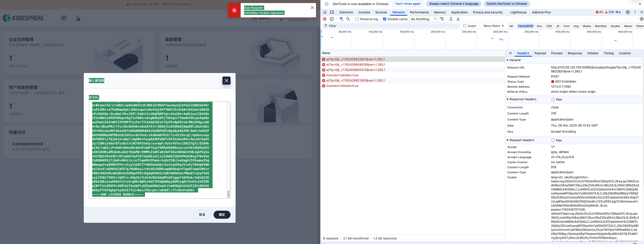Tick the Invert filter checkbox

click(x=465, y=26)
